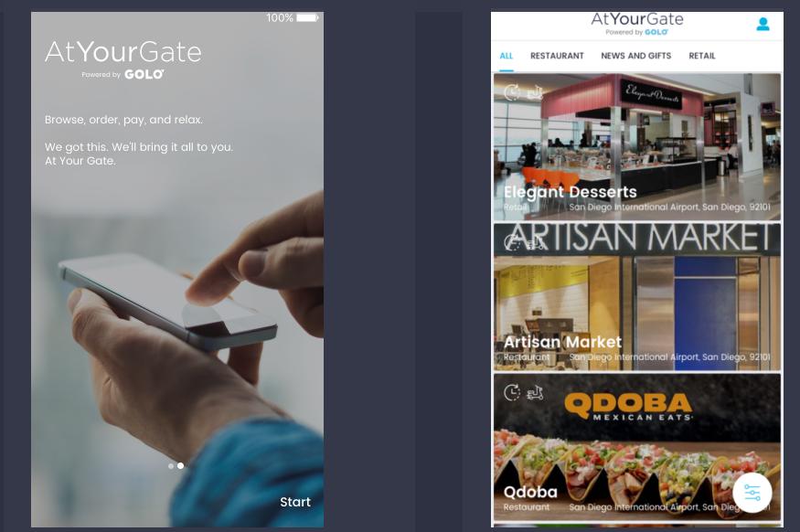
Task: Click the delivery scooter icon on Elegant Desserts
Action: pos(535,92)
